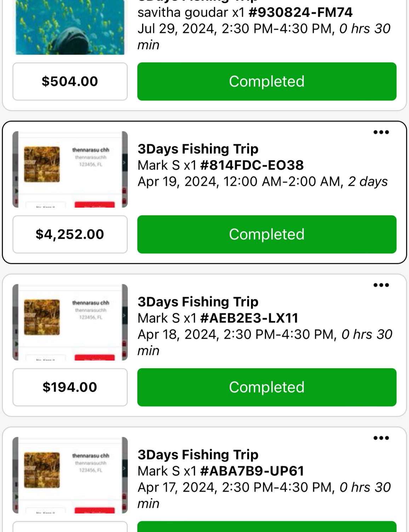Tap the underwater fish thumbnail
409x532 pixels.
pos(70,27)
